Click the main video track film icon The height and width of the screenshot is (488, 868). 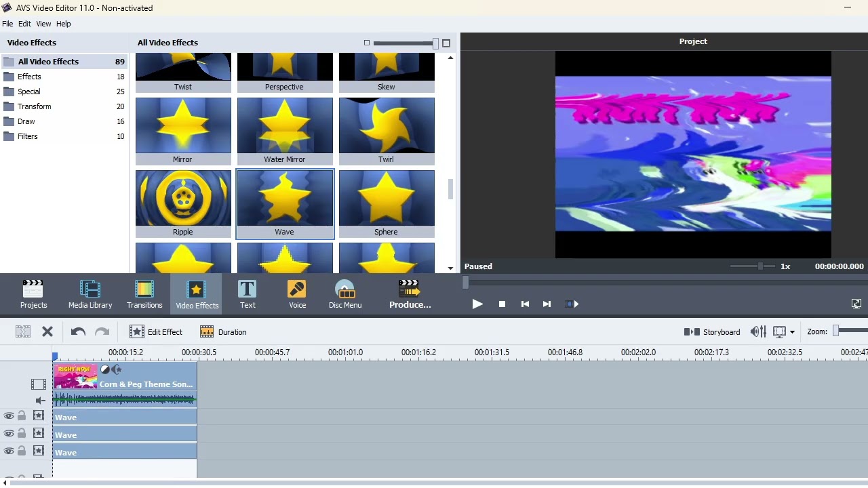click(x=39, y=384)
